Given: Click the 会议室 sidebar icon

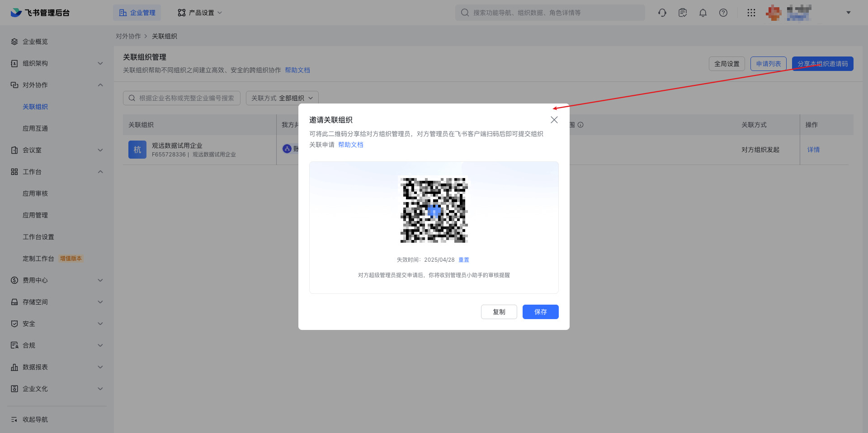Looking at the screenshot, I should click(14, 150).
